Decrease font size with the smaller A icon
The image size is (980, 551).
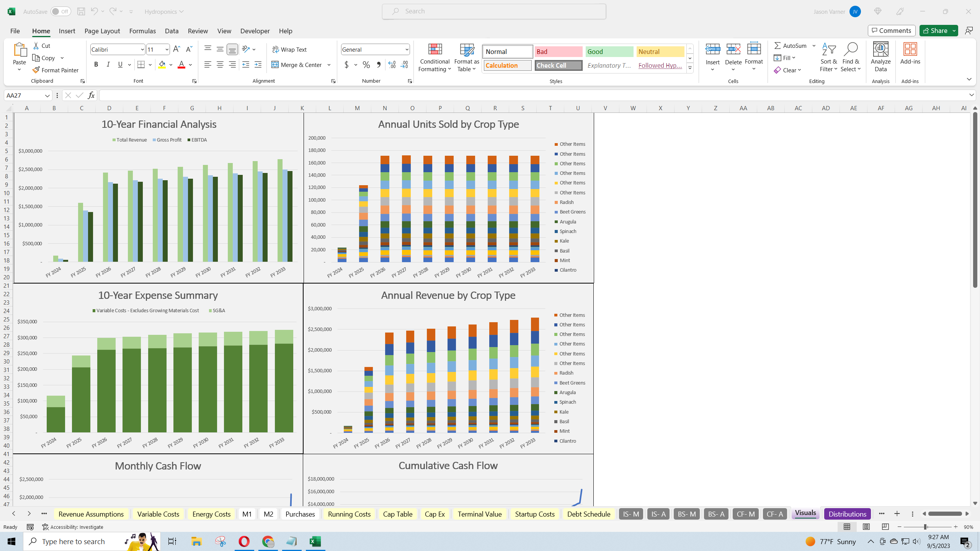(189, 49)
